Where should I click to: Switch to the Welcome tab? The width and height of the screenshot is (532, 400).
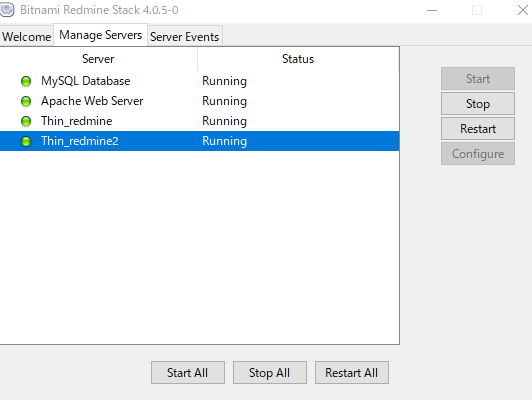tap(26, 36)
